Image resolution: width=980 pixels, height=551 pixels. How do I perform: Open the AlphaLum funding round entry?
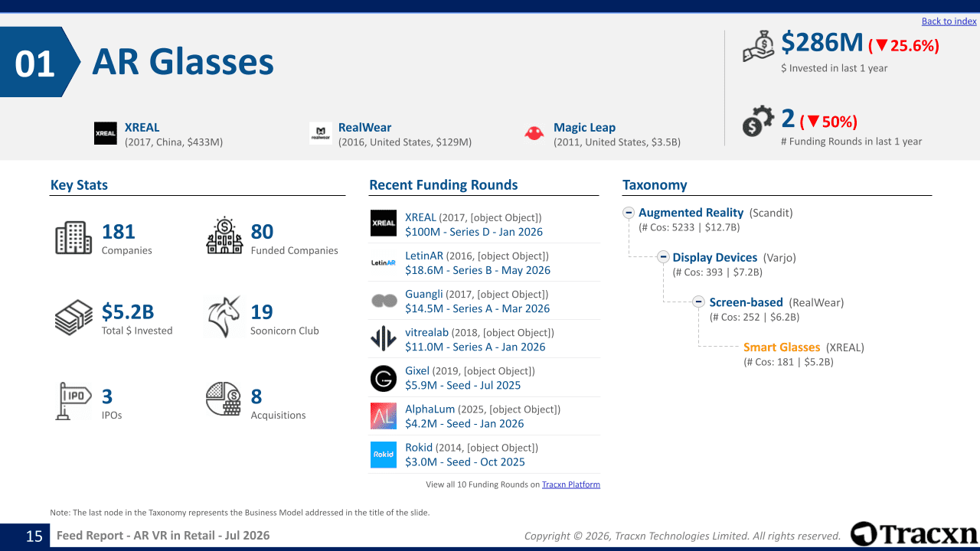coord(430,409)
